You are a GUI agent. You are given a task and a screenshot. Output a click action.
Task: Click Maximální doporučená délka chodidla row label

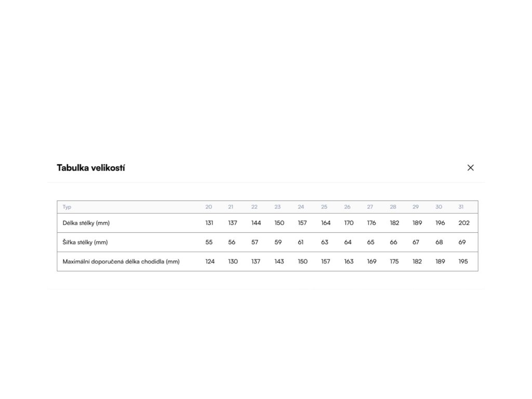[x=121, y=261]
